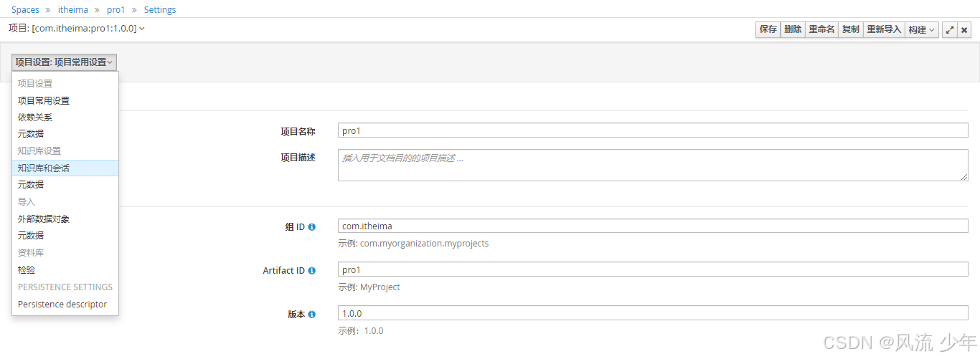Image resolution: width=980 pixels, height=359 pixels.
Task: Click the 重新导入 button
Action: click(884, 29)
